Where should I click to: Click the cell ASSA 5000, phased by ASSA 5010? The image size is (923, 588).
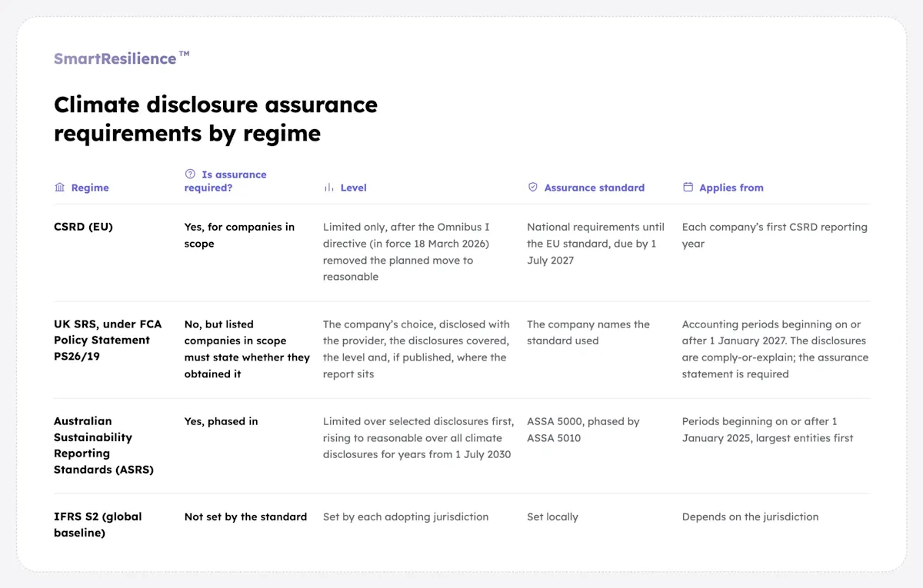583,430
